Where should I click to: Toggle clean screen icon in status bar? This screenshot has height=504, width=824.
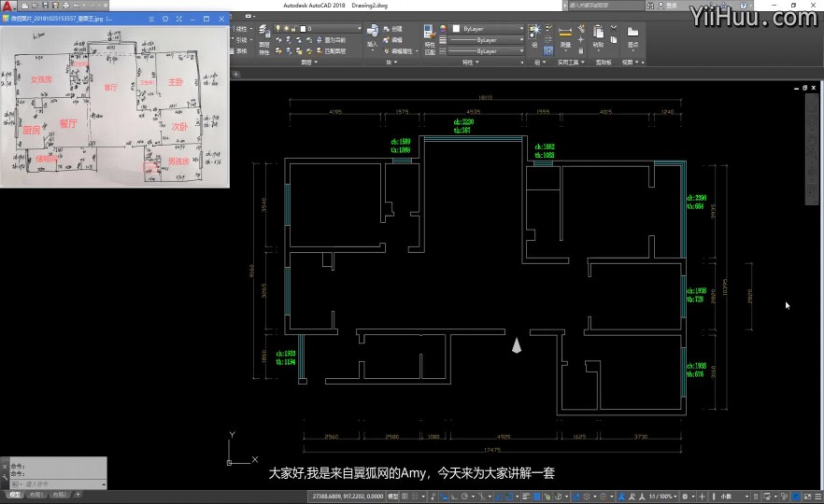coord(807,497)
